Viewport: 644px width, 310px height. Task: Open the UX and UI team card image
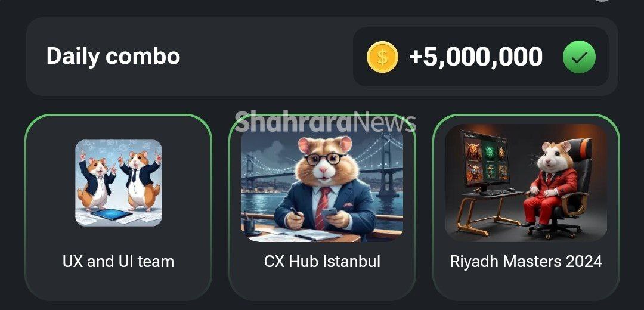(118, 182)
